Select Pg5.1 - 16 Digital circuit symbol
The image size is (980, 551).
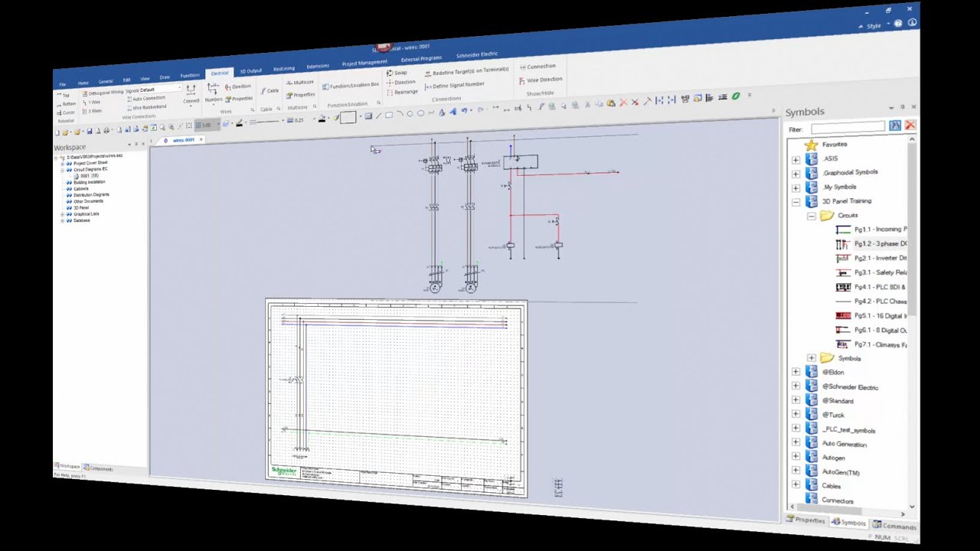(x=872, y=315)
